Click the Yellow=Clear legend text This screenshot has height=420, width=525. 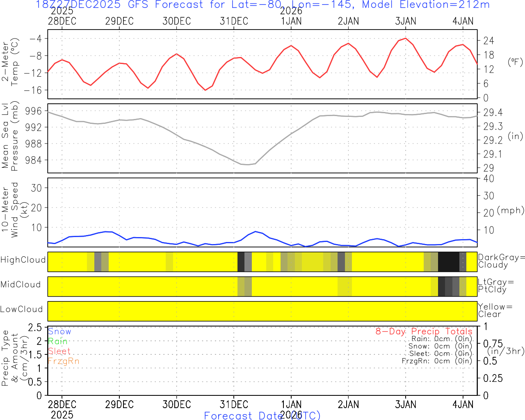(x=495, y=310)
